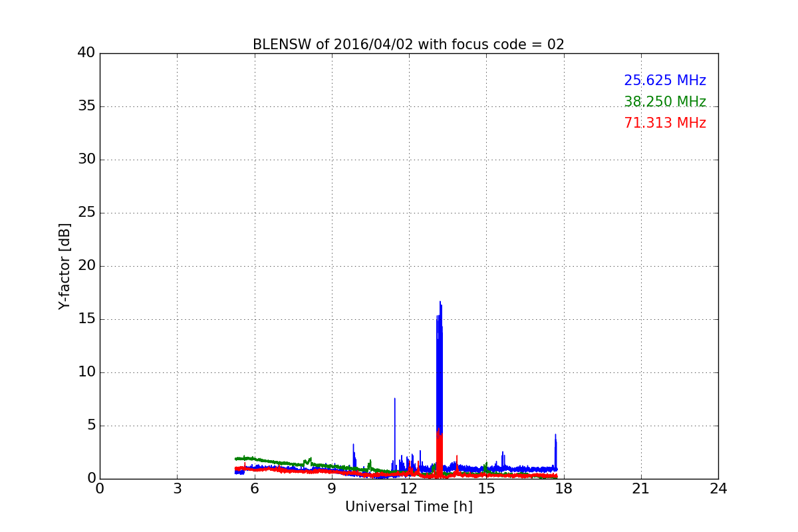Viewport: 798px width, 532px height.
Task: Click x-axis tick label 12
Action: 409,488
